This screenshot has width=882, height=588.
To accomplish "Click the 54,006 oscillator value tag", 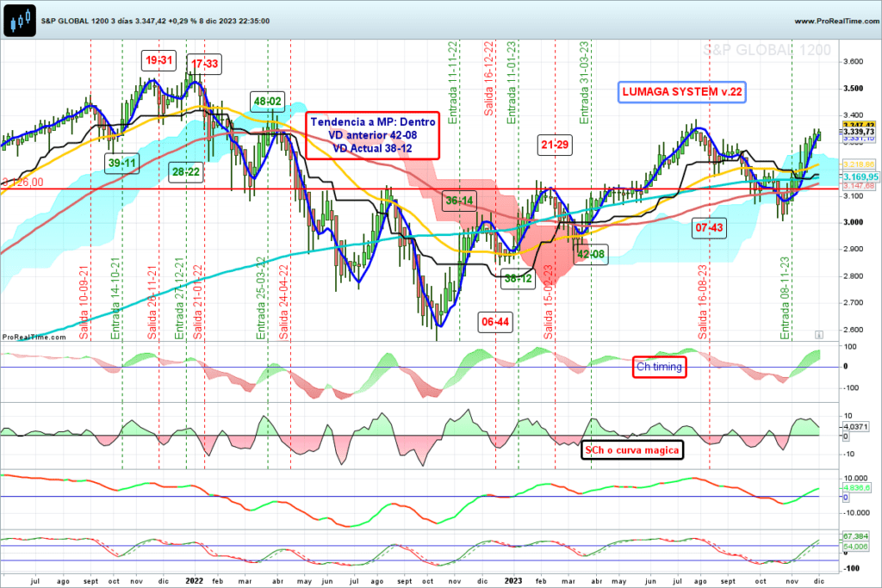I will 856,547.
